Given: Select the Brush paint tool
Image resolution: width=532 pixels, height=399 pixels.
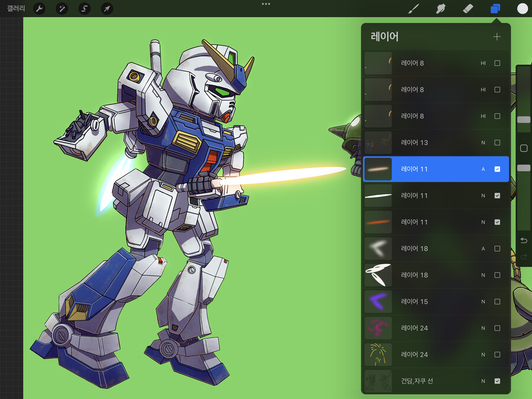Looking at the screenshot, I should click(413, 9).
